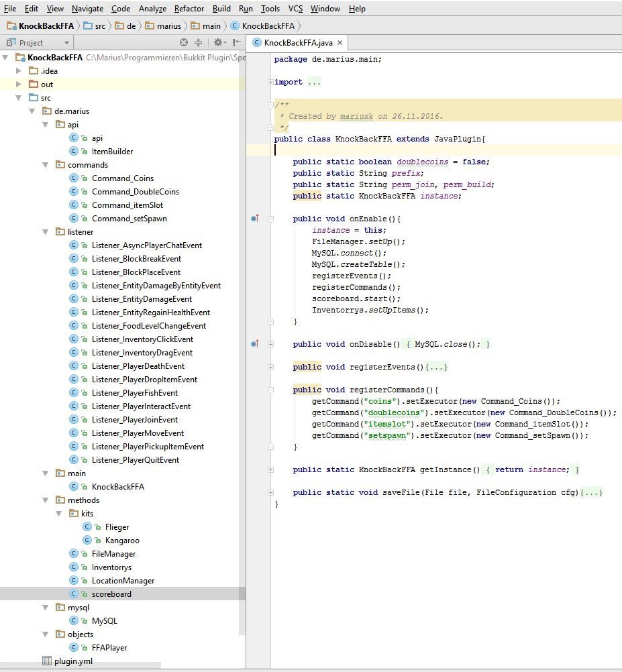Collapse the listener package

pos(46,232)
